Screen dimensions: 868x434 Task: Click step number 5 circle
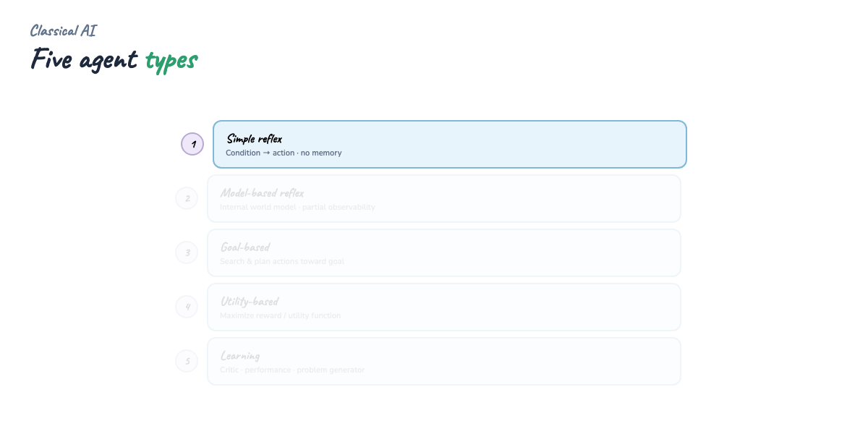187,361
